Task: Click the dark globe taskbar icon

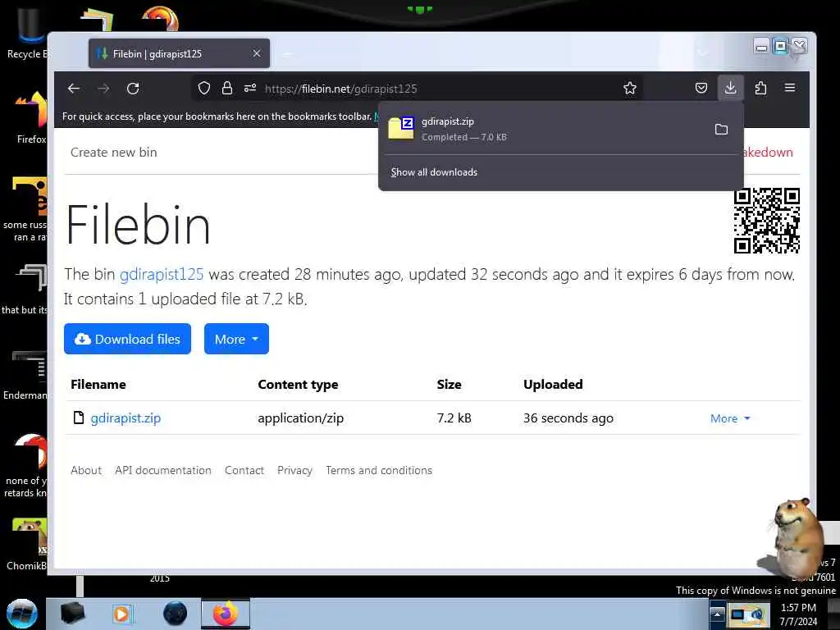Action: coord(176,614)
